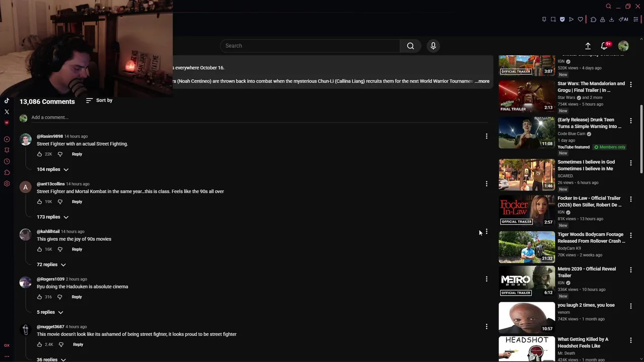
Task: Open 'Metro 2039 - Official Reveal Trailer' title
Action: [x=587, y=272]
